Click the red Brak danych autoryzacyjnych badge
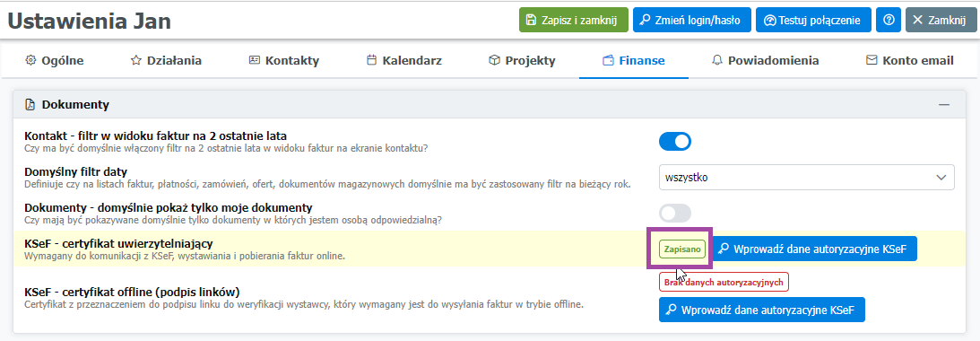980x341 pixels. coord(724,282)
